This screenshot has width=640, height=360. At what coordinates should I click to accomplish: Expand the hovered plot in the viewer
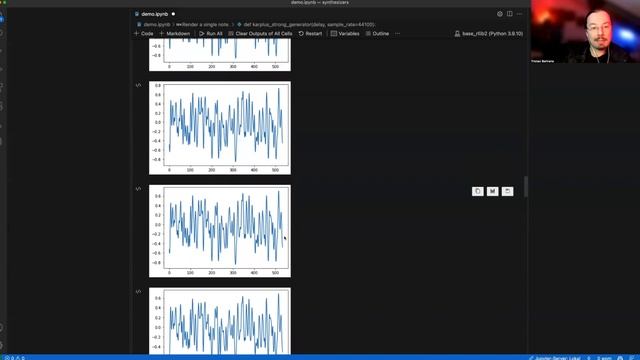pos(492,191)
